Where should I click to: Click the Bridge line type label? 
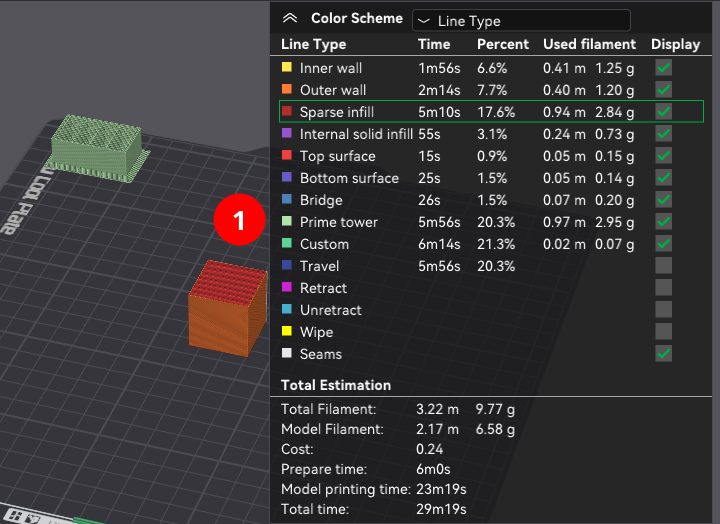pyautogui.click(x=321, y=200)
